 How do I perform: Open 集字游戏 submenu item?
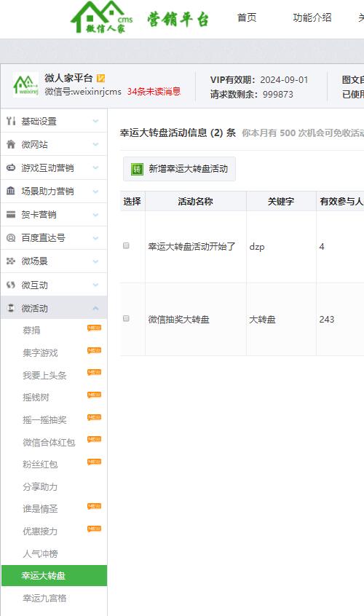tap(40, 353)
